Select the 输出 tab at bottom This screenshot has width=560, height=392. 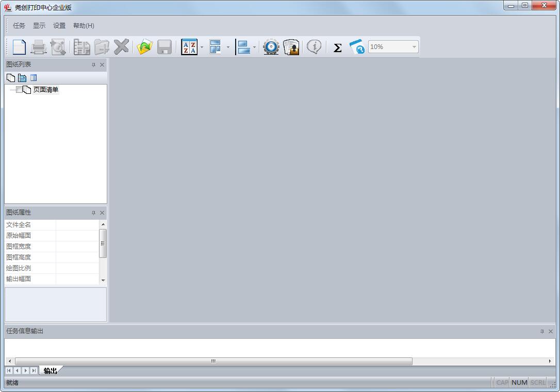[50, 370]
